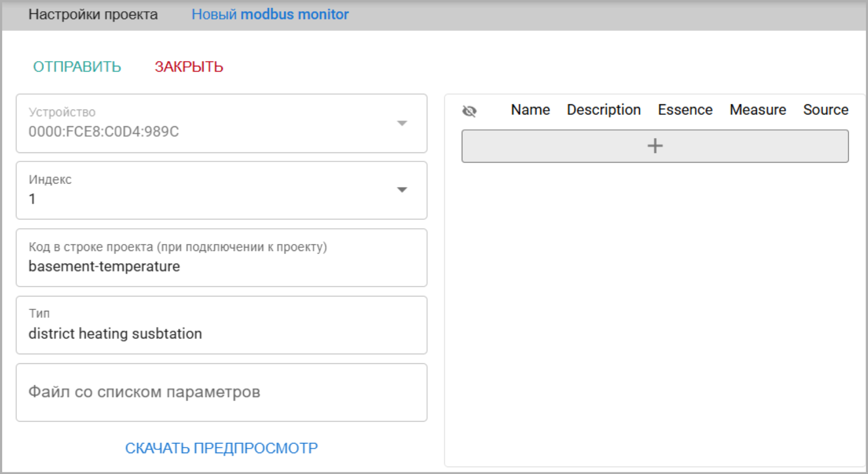Click device address 0000:FCE8:C0D4:989C value
868x474 pixels.
pyautogui.click(x=104, y=132)
